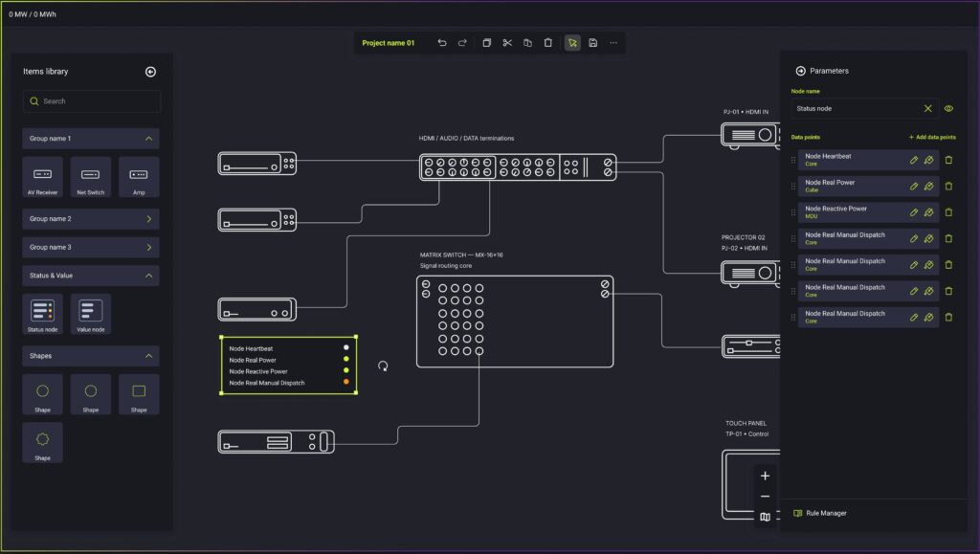Click the scissors cut icon
Screen dimensions: 980x554
507,43
